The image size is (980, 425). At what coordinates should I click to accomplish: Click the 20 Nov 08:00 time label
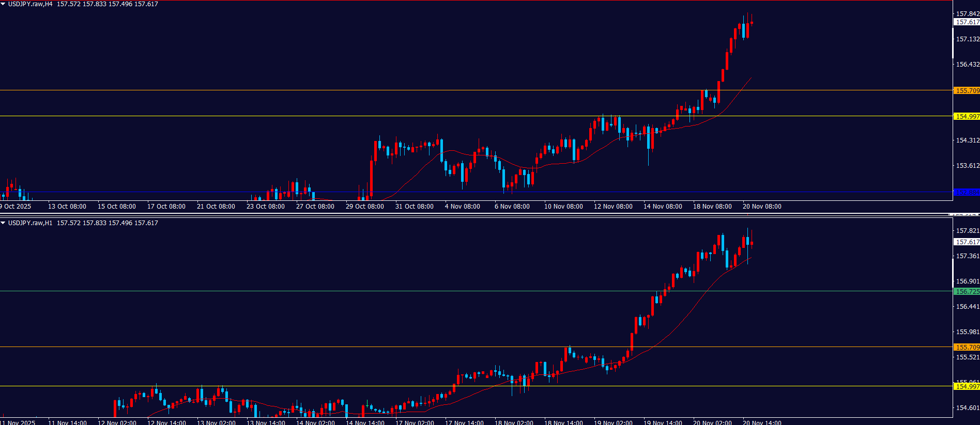point(762,207)
